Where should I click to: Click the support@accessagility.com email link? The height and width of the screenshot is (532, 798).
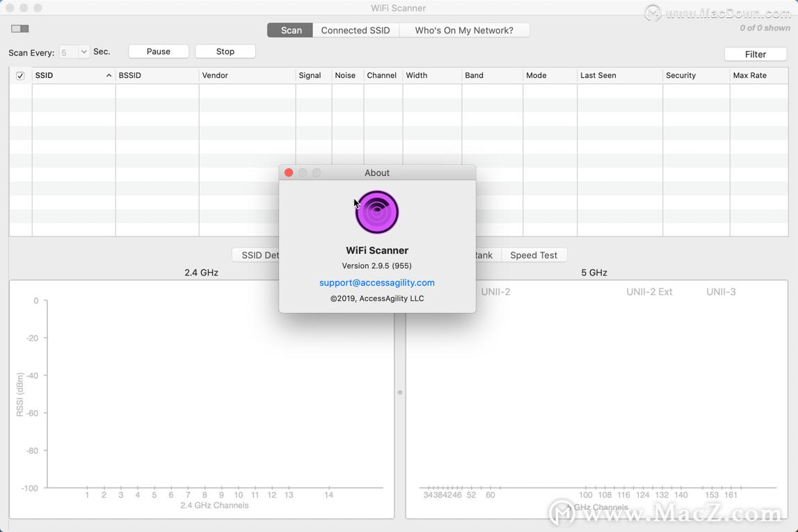(x=377, y=283)
